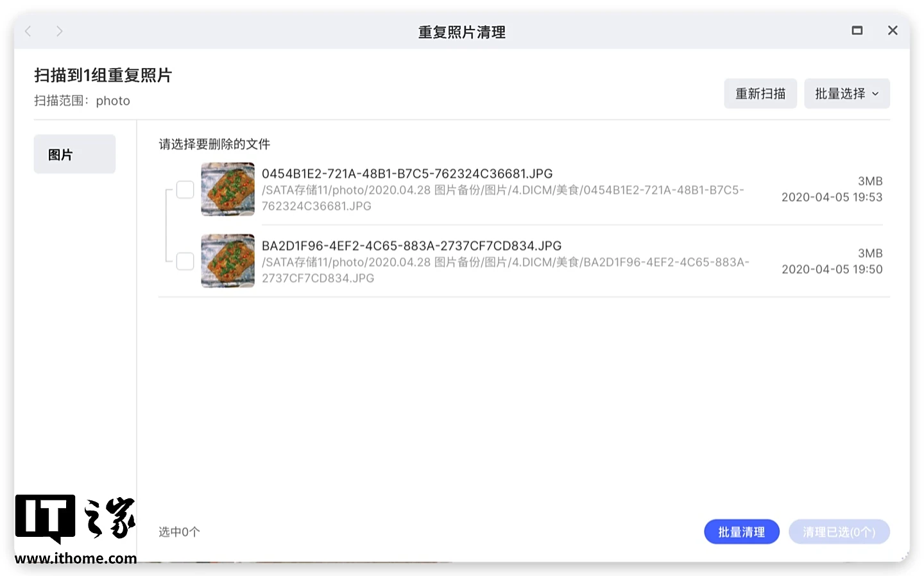This screenshot has width=924, height=576.
Task: Click the 清理已选(0个) button
Action: click(x=839, y=532)
